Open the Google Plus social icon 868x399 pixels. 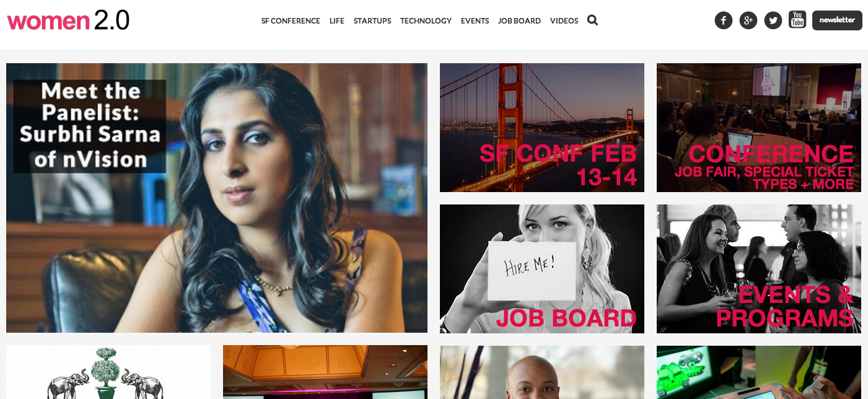pyautogui.click(x=748, y=20)
